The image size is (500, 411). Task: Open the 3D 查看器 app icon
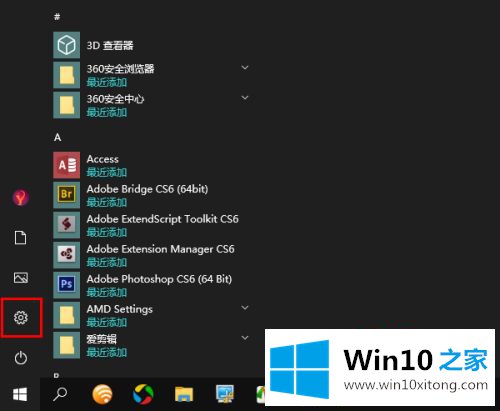pyautogui.click(x=66, y=45)
